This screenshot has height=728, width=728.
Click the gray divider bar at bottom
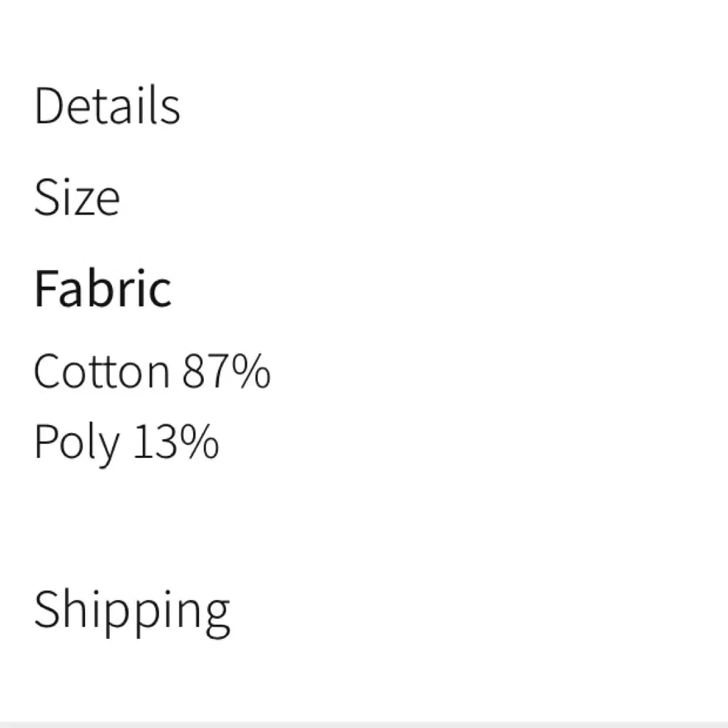click(x=364, y=725)
